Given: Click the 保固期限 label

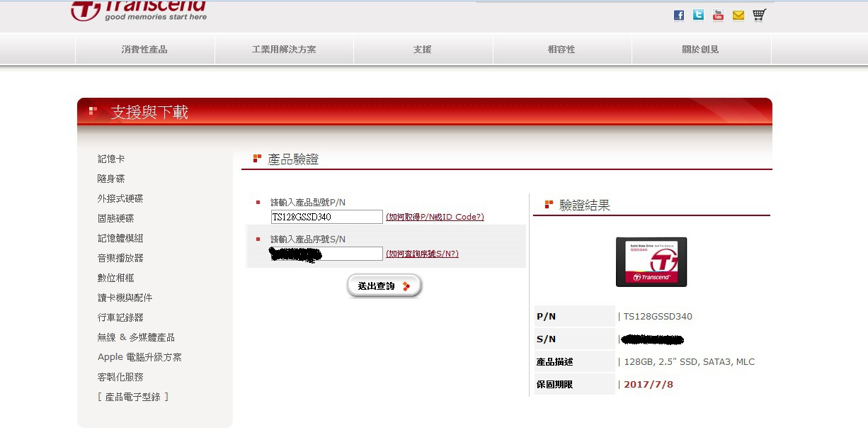Looking at the screenshot, I should (x=555, y=385).
